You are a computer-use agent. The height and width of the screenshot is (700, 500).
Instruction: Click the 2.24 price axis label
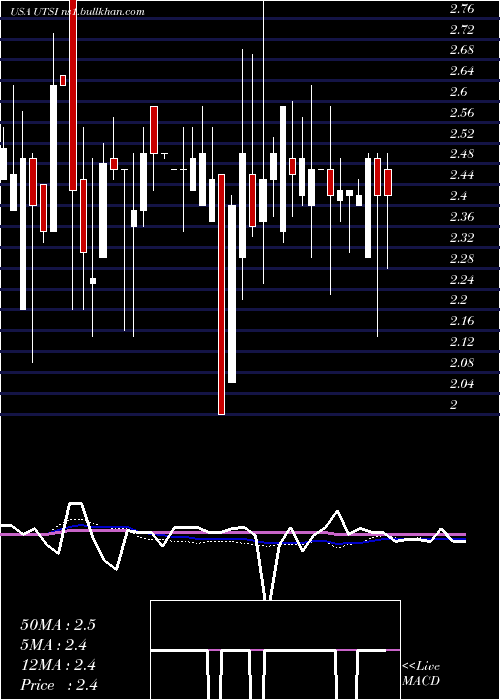coord(462,279)
